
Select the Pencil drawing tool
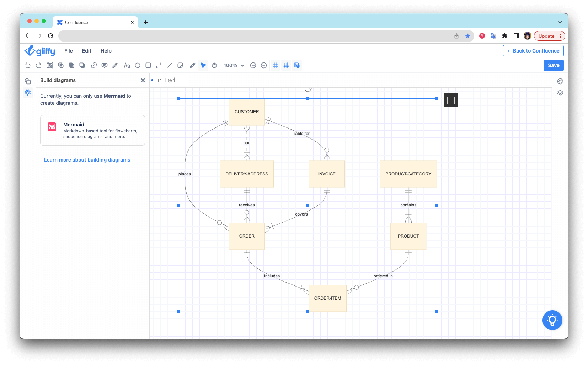click(x=192, y=65)
